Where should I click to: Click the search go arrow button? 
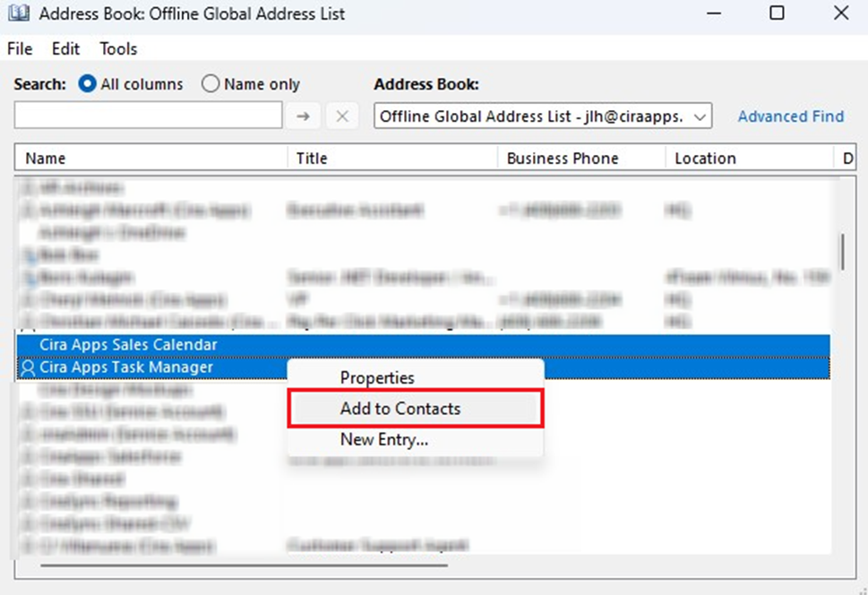tap(303, 116)
